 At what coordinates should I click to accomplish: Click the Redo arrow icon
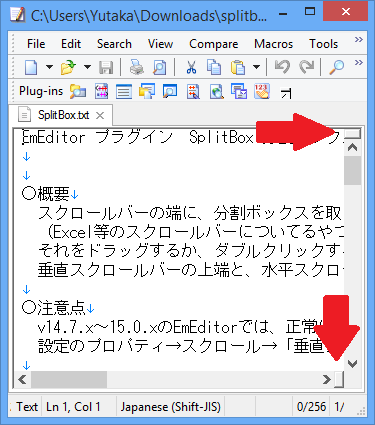[x=306, y=67]
